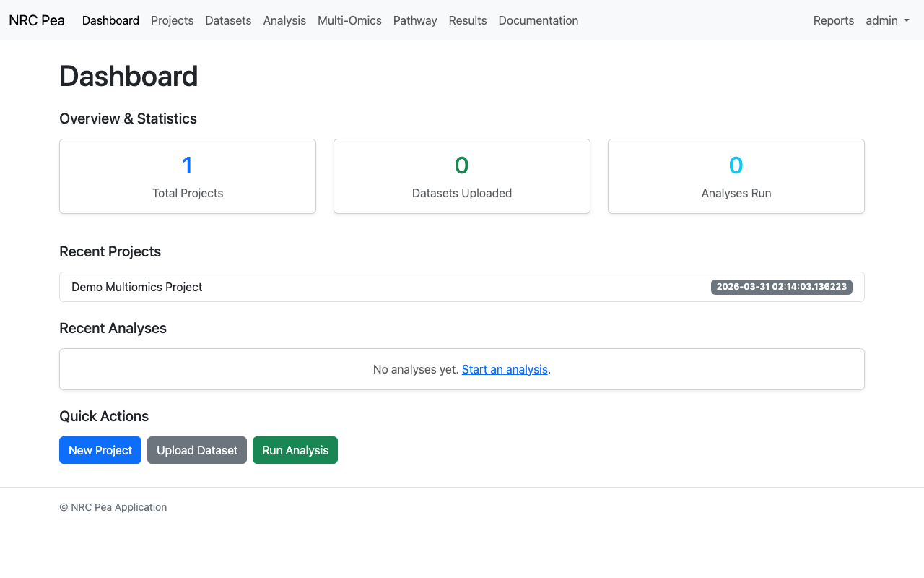Screen dimensions: 924x578
Task: Open the Demo Multiomics Project entry
Action: coord(137,287)
